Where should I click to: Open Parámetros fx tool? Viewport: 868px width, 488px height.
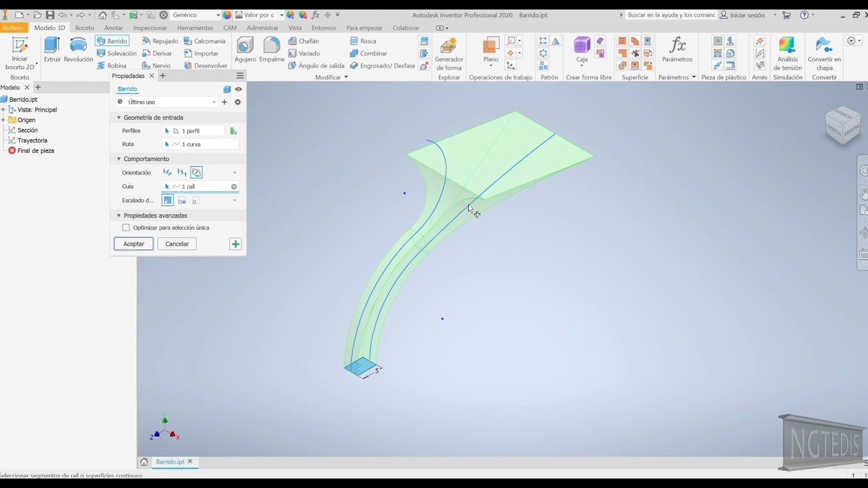[677, 50]
